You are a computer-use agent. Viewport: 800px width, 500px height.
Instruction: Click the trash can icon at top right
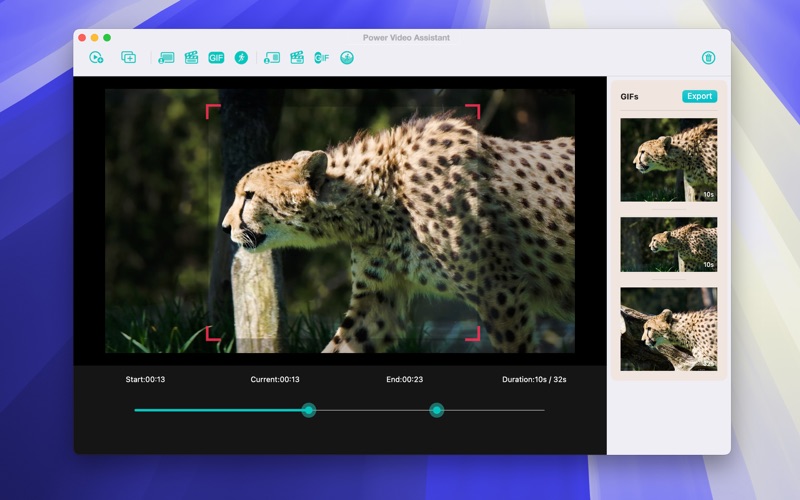pos(708,58)
